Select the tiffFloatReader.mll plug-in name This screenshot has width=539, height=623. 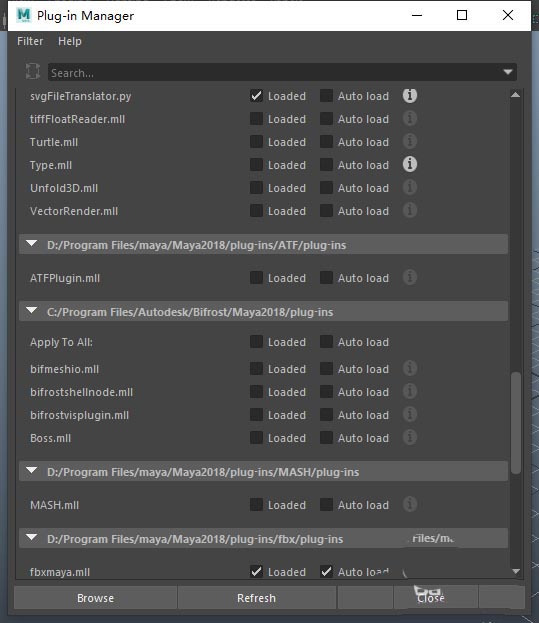pyautogui.click(x=77, y=119)
